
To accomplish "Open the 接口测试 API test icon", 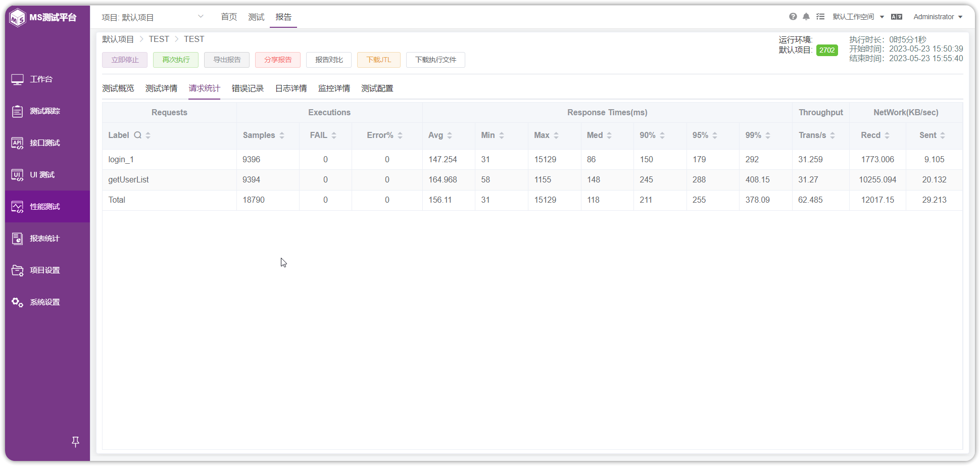I will tap(17, 143).
